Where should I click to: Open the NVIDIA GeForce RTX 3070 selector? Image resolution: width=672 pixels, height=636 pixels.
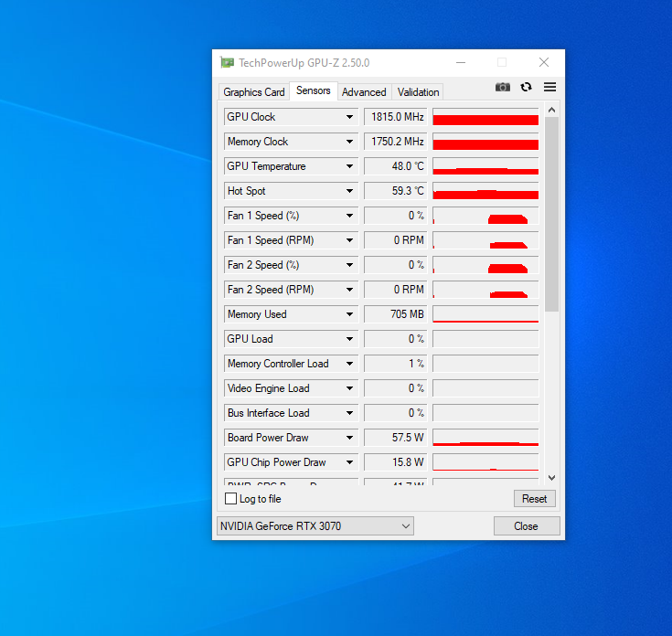315,526
